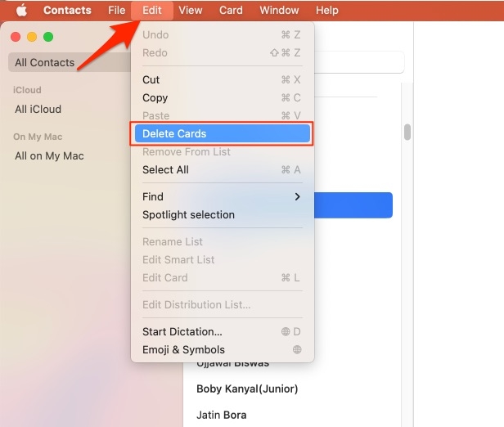504x427 pixels.
Task: Open the Apple menu
Action: pyautogui.click(x=21, y=11)
